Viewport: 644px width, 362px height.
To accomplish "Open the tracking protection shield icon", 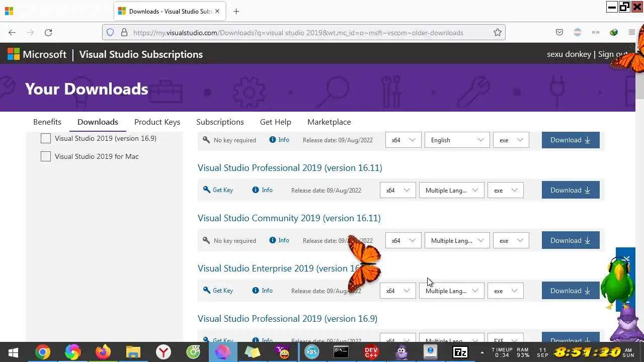I will [x=110, y=33].
